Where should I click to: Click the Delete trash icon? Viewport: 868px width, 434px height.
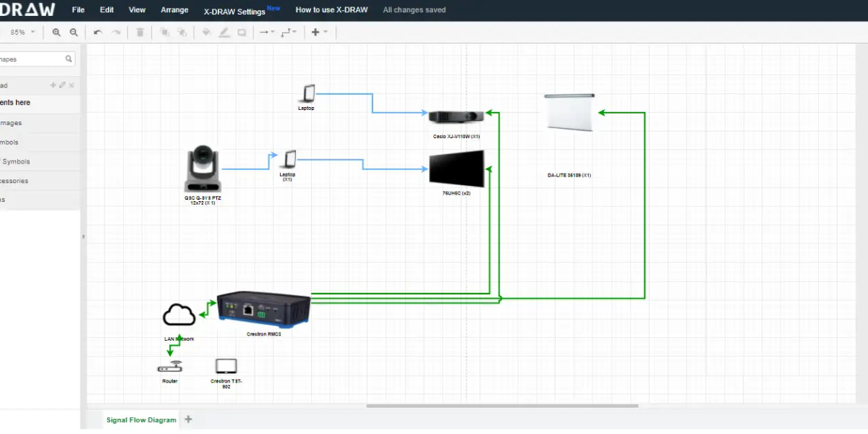140,33
